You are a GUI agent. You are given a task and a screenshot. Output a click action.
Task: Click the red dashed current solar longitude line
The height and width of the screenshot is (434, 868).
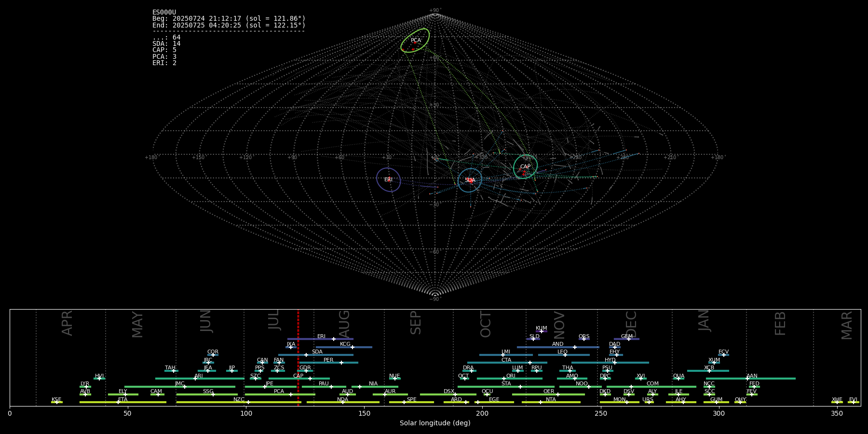[298, 358]
